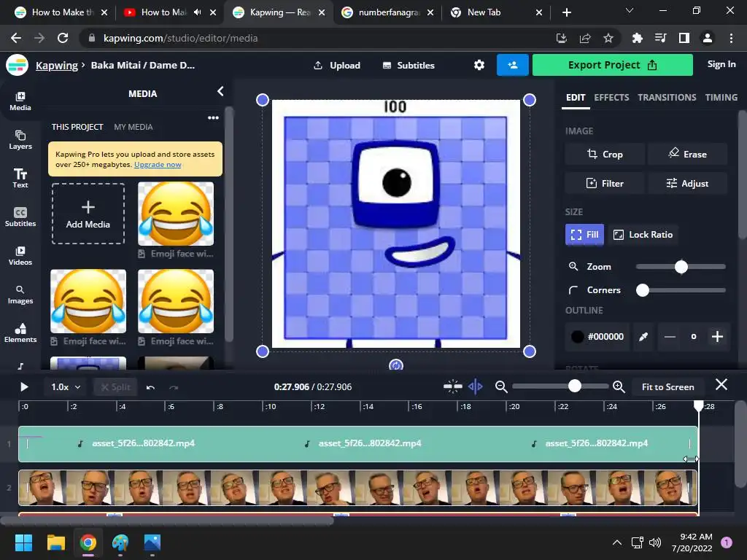Open the Layers sidebar panel

(x=20, y=140)
